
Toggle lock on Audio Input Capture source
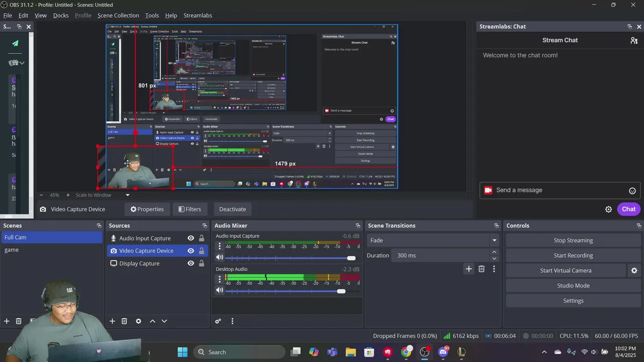tap(201, 238)
